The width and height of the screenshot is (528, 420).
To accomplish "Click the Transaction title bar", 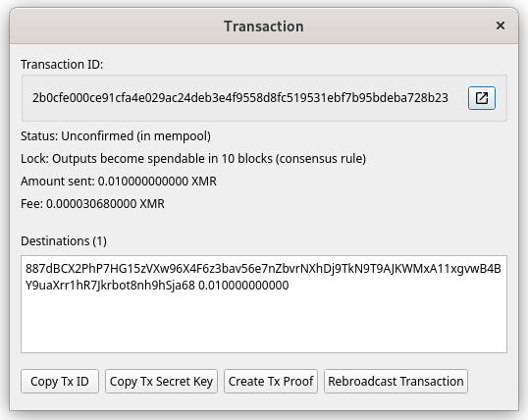I will click(264, 26).
